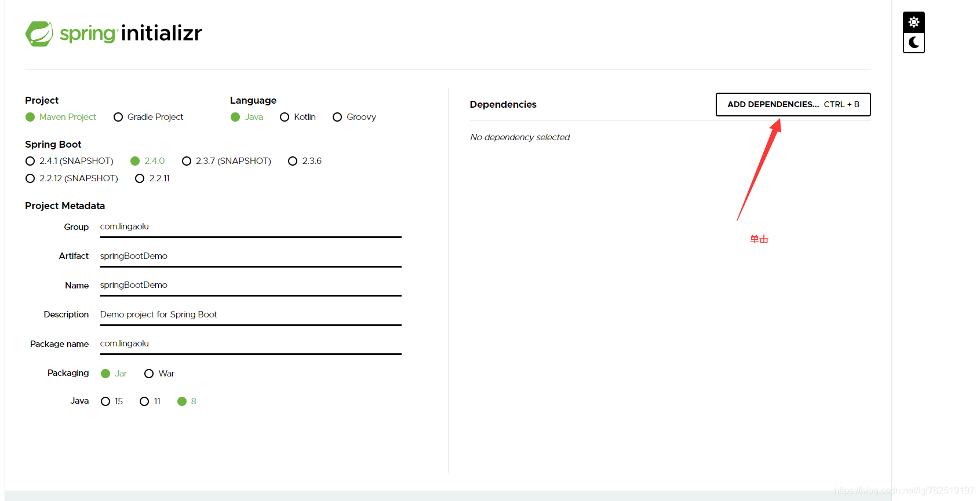Focus the Description input field

coord(250,315)
